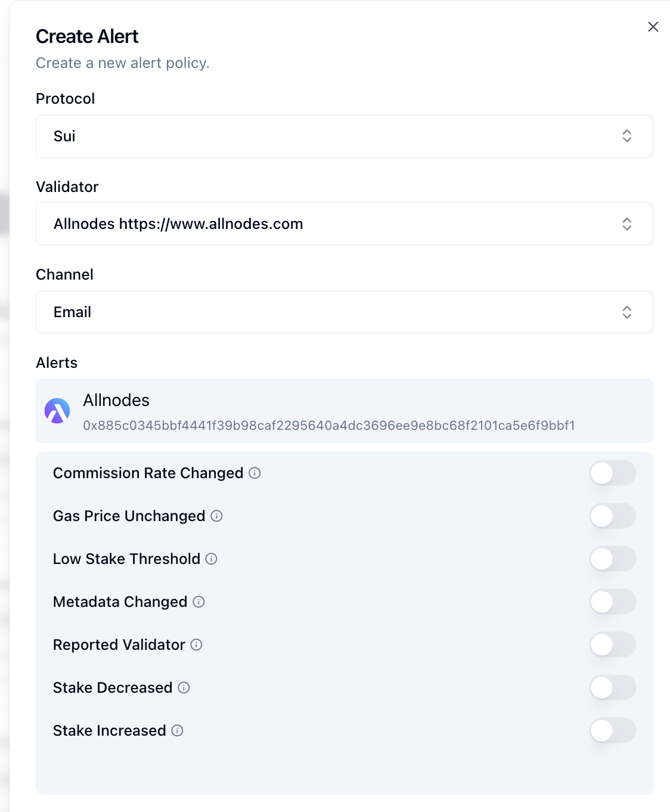Open the Channel dropdown showing Email
This screenshot has width=670, height=812.
(x=345, y=312)
